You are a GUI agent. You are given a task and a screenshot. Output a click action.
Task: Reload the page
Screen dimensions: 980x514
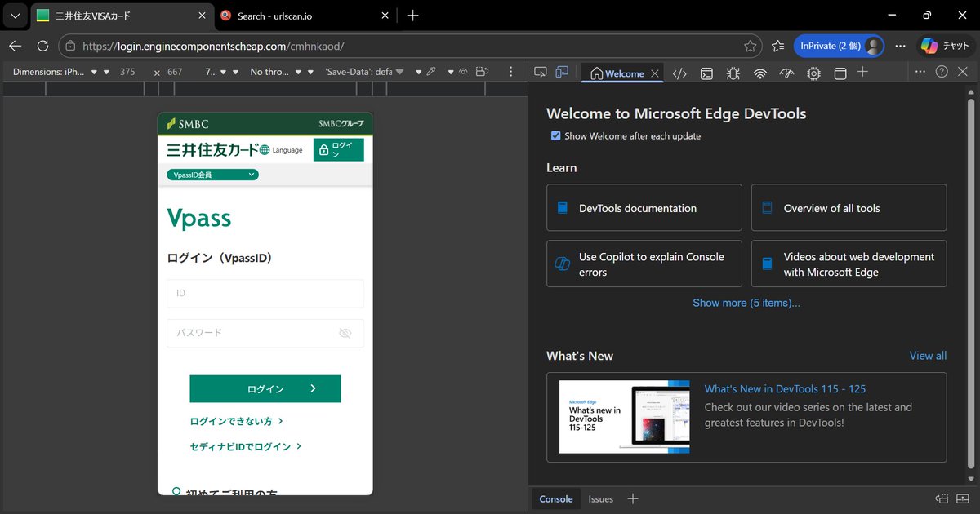tap(42, 46)
